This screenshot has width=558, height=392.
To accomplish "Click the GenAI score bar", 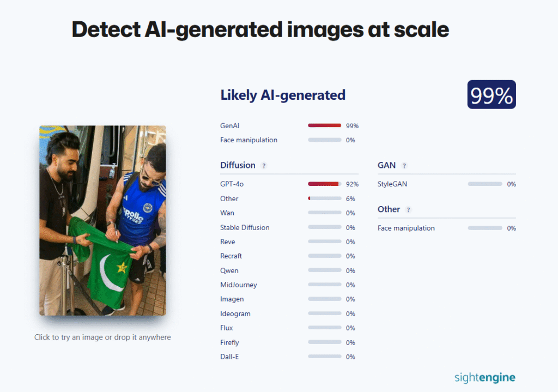I will [324, 125].
